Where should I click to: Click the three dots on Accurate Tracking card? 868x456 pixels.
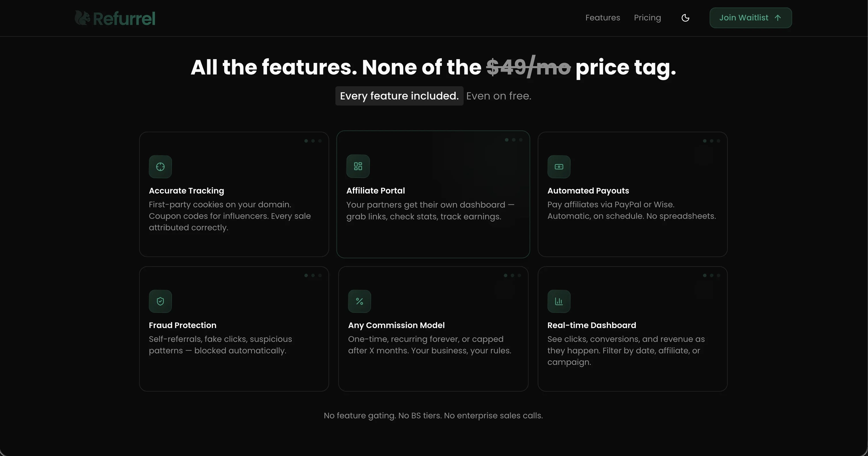pos(313,141)
